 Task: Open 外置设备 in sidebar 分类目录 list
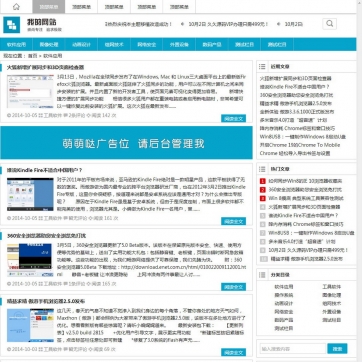point(332,312)
